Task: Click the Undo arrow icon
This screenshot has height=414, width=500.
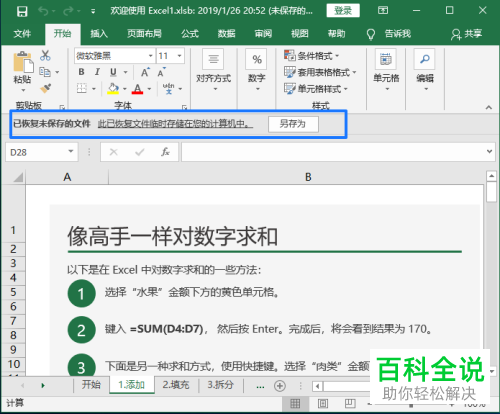Action: tap(43, 11)
